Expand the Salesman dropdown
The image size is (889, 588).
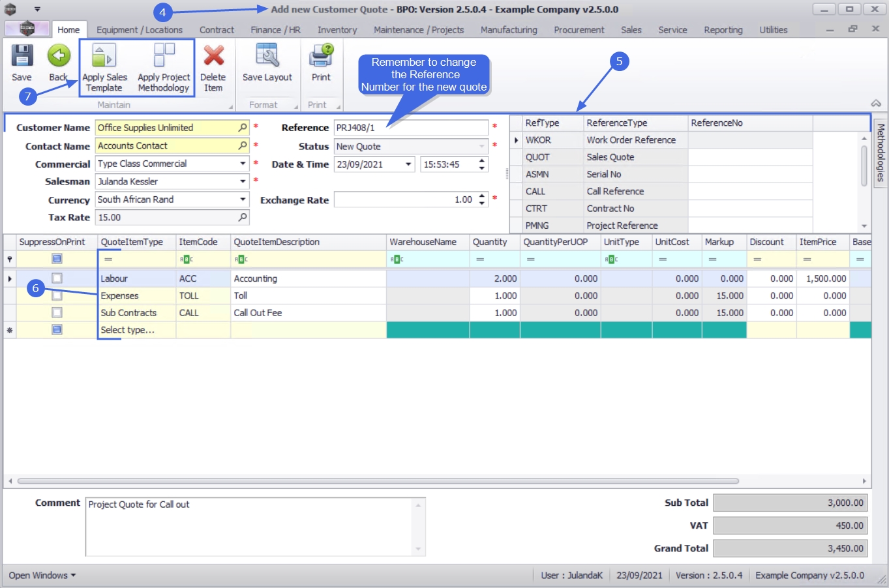[x=243, y=182]
